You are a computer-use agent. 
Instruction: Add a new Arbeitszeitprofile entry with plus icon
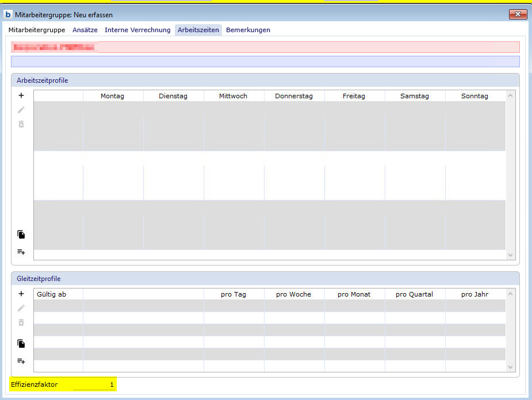coord(21,95)
